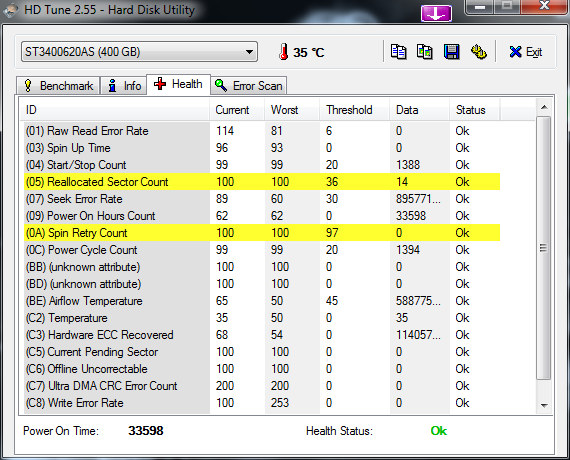Click the 35 °C temperature reading

click(x=309, y=52)
